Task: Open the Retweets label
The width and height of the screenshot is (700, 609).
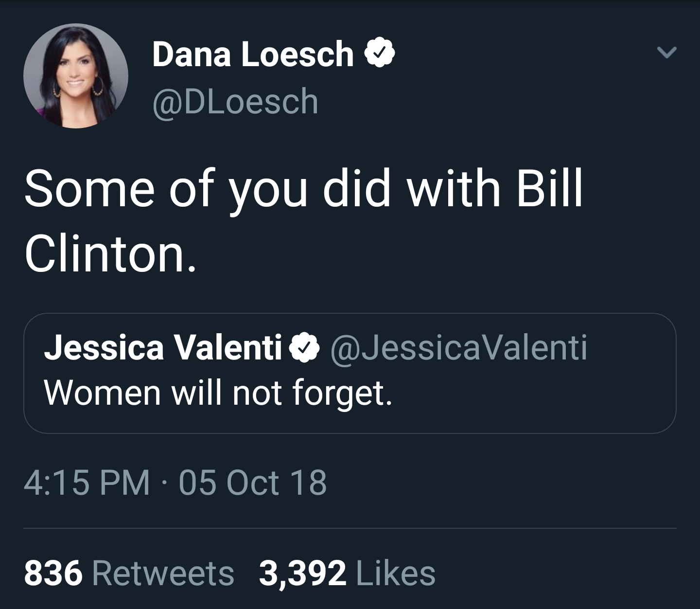Action: 163,573
